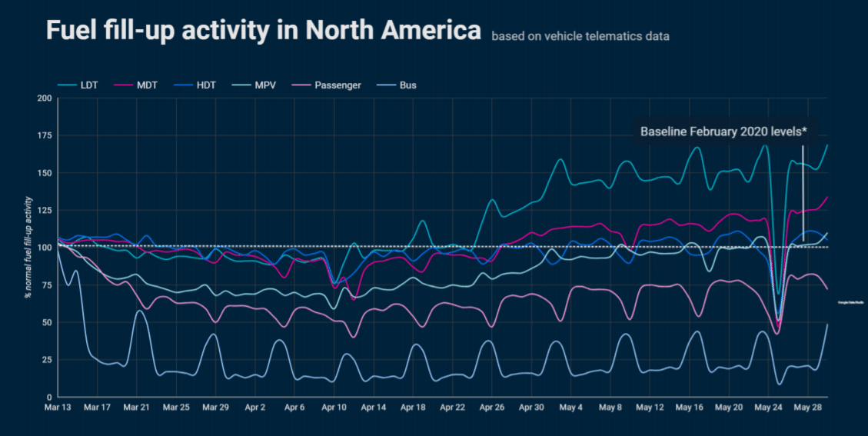
Task: Toggle the LDT series in legend
Action: pyautogui.click(x=78, y=85)
